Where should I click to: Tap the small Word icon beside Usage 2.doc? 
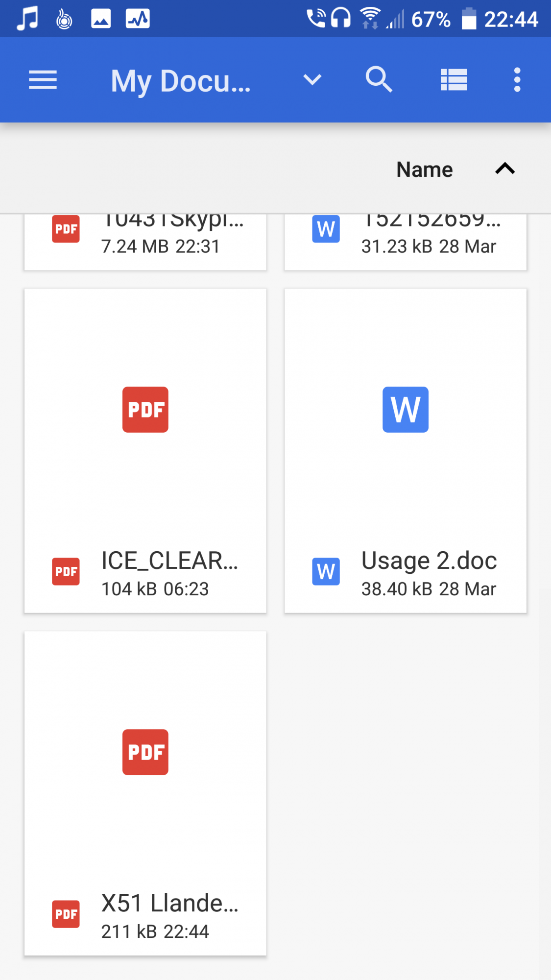[x=326, y=572]
